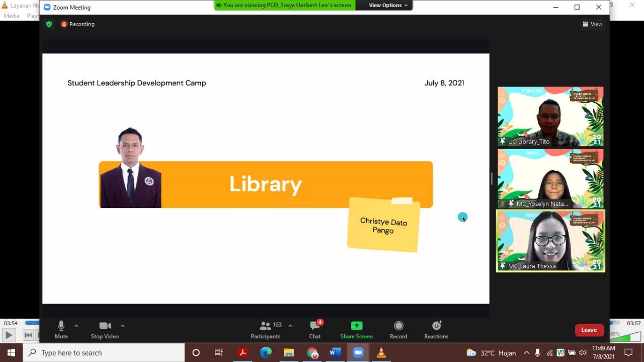Toggle camera with Stop Video
This screenshot has height=362, width=644.
(x=105, y=326)
